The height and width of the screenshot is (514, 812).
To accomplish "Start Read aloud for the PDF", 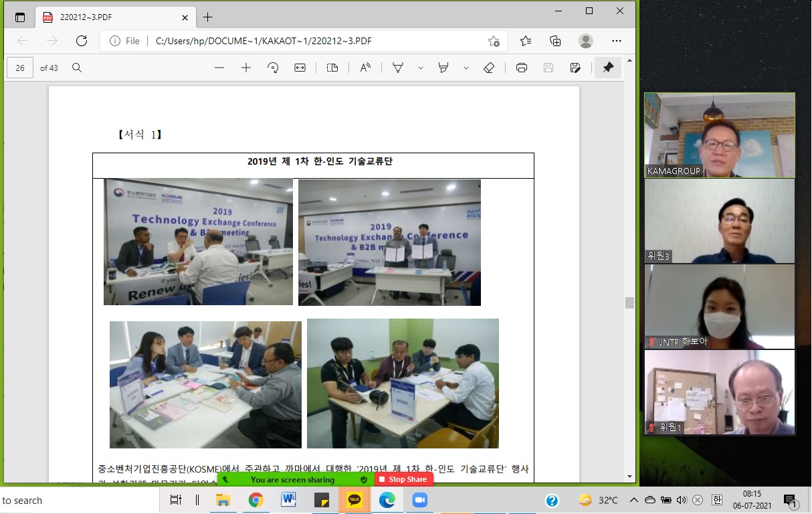I will tap(365, 68).
